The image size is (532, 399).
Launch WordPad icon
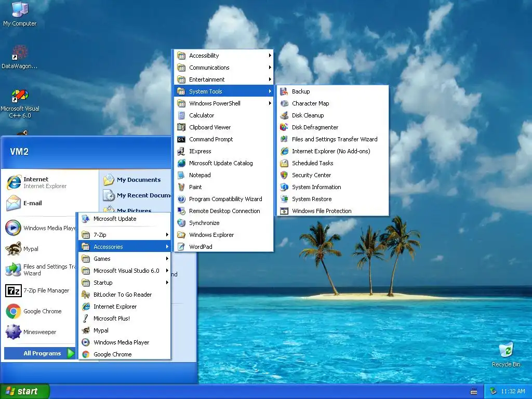(181, 247)
